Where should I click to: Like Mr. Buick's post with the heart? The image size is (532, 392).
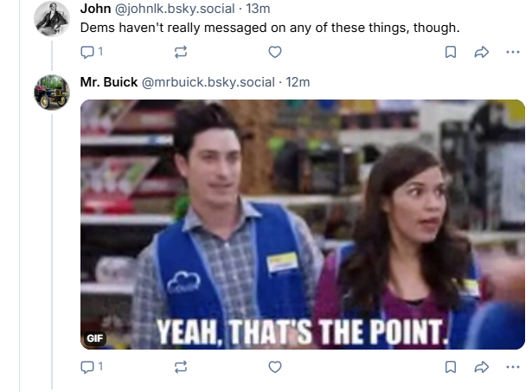[275, 367]
